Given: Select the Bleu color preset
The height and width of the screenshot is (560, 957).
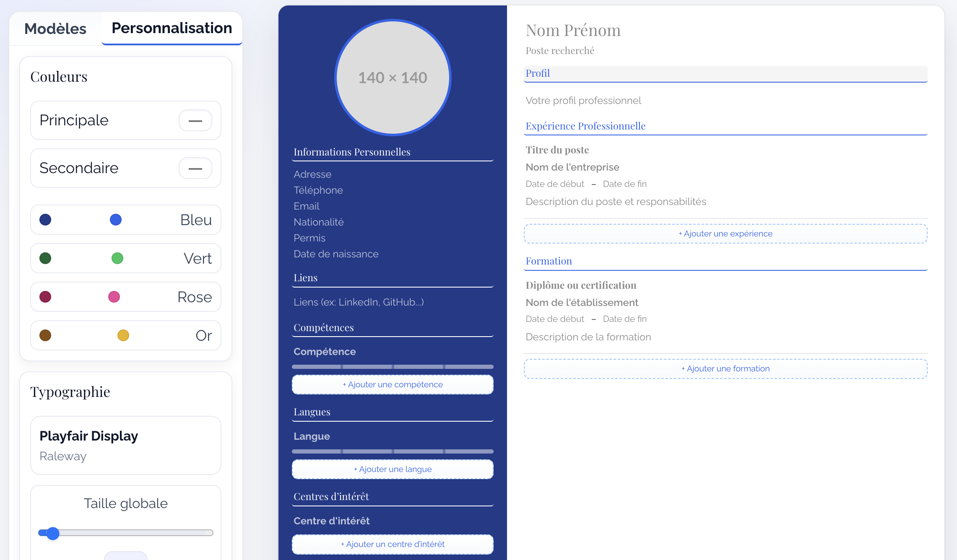Looking at the screenshot, I should click(x=125, y=220).
